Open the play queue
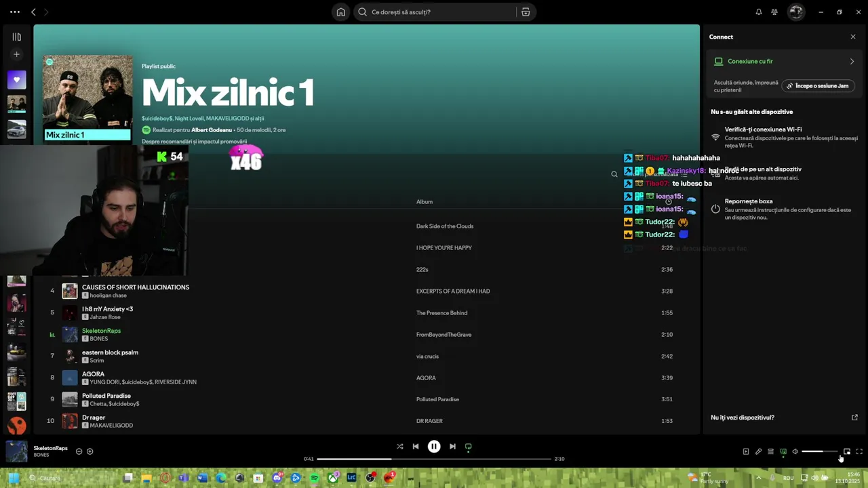Image resolution: width=868 pixels, height=488 pixels. coord(770,451)
